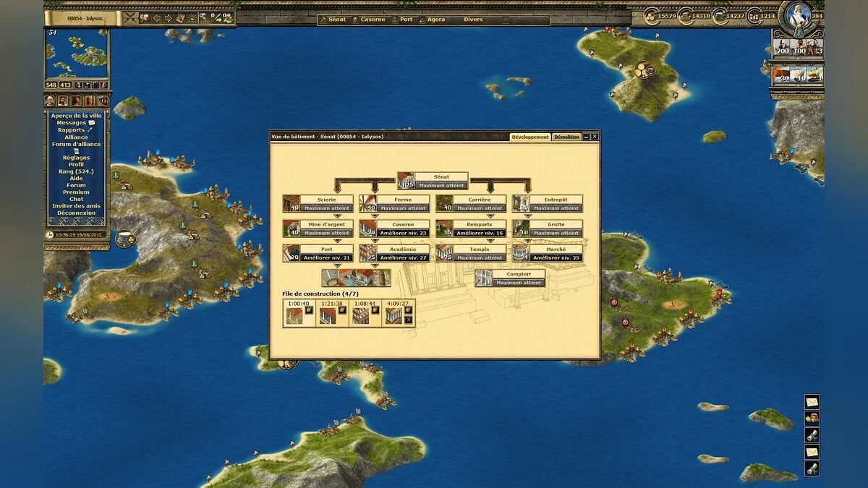Select the Développement tab

(530, 137)
